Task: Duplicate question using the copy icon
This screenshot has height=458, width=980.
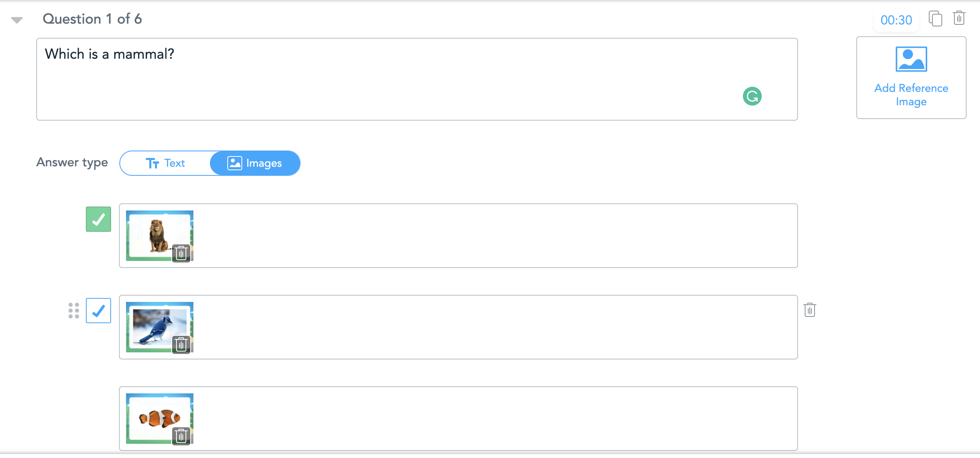Action: [x=935, y=19]
